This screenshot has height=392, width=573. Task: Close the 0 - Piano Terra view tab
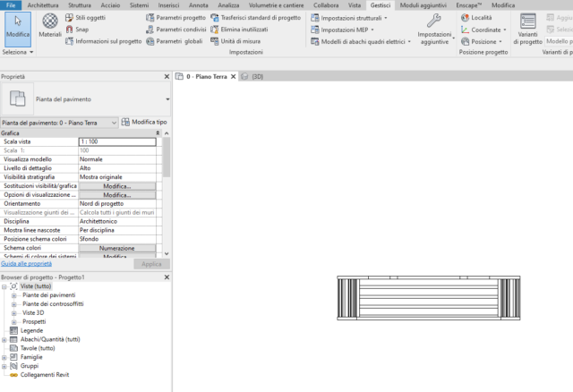point(233,76)
